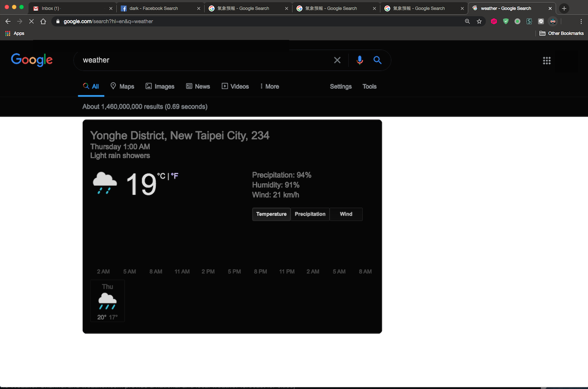
Task: Open Google search Tools options
Action: [x=369, y=86]
